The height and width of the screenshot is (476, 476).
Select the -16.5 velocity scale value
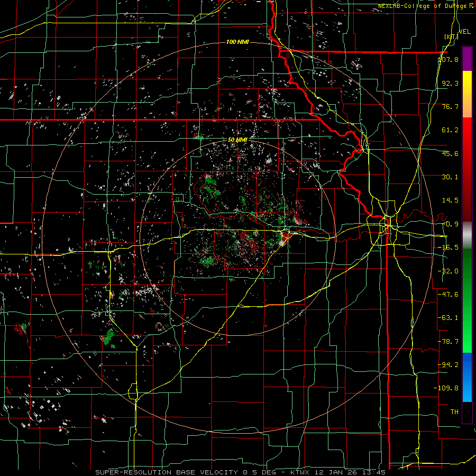448,248
